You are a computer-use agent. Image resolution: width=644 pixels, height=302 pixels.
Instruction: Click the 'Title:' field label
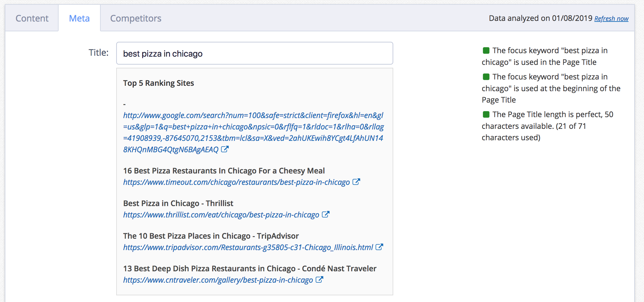point(98,53)
